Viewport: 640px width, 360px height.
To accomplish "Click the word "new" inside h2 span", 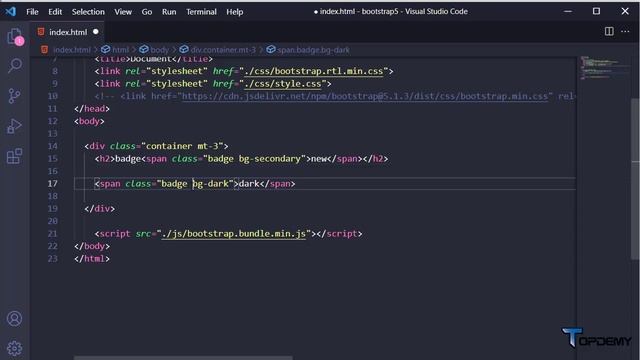I will [x=319, y=159].
